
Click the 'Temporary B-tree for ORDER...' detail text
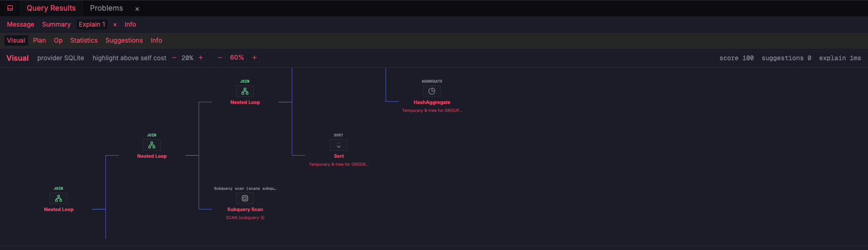(x=339, y=165)
